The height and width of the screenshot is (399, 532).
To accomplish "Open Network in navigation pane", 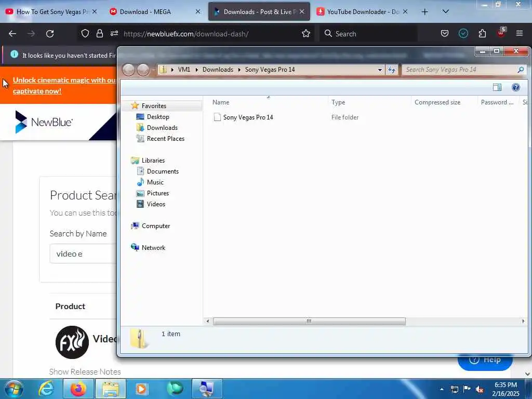I will click(x=153, y=248).
